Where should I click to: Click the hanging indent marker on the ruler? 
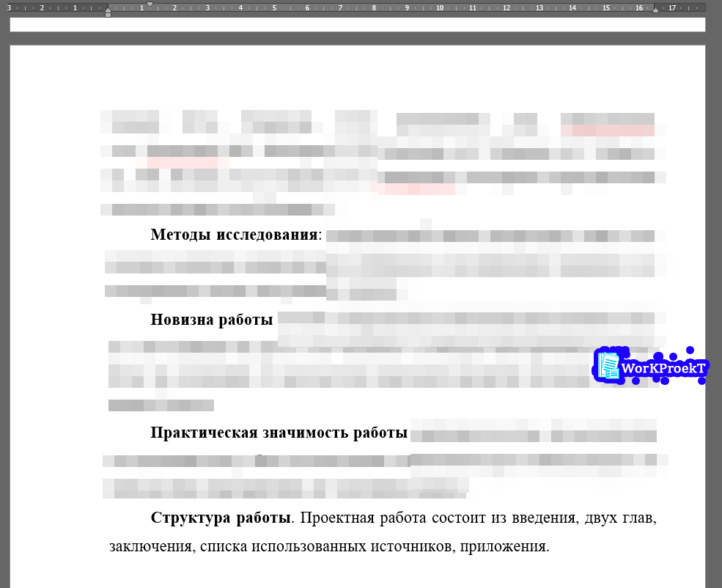pos(108,11)
